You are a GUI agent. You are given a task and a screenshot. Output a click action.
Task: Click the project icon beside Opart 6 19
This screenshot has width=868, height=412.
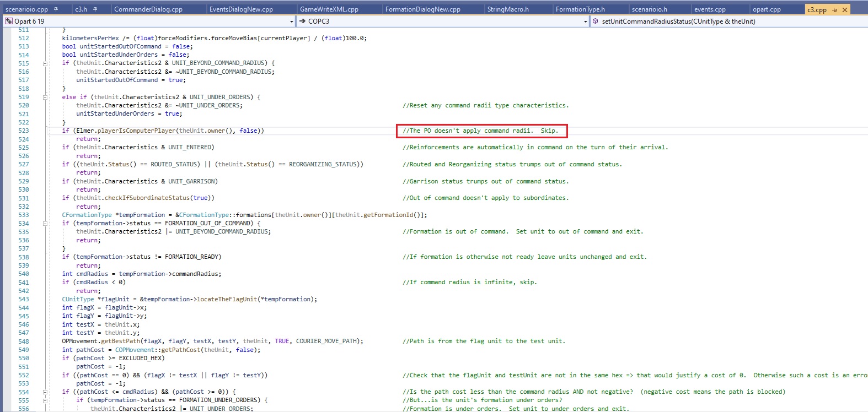point(9,21)
